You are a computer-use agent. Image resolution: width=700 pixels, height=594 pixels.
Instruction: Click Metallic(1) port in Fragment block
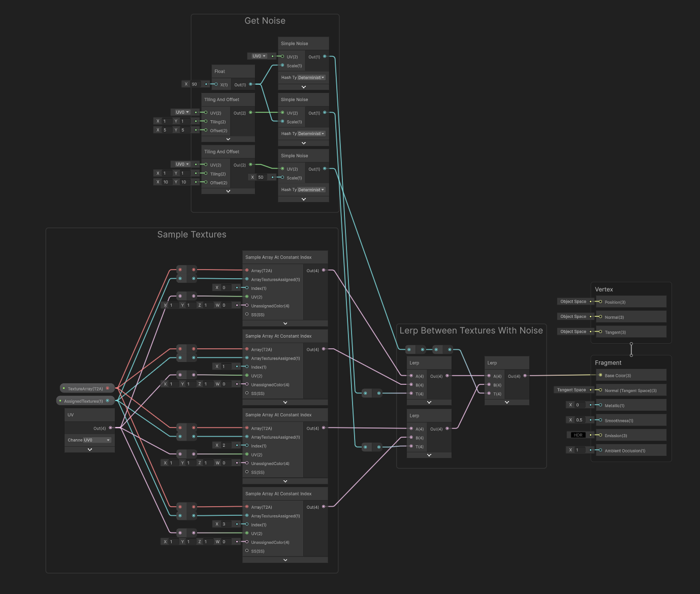coord(600,405)
